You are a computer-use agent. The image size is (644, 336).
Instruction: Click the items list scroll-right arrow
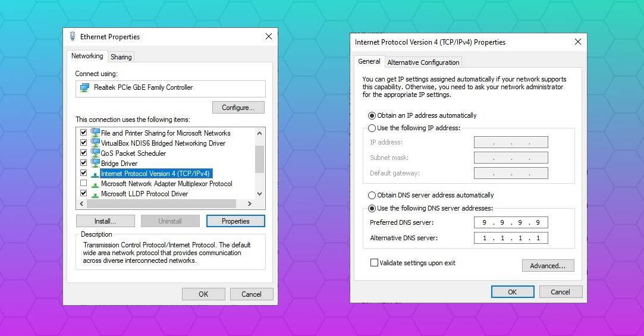249,204
